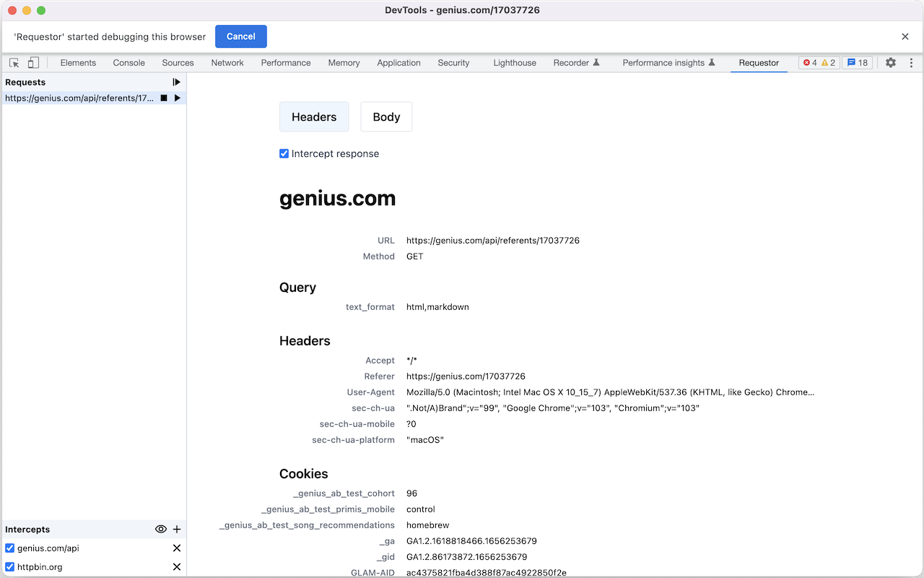Click the genius.com/api intercept label

coord(48,548)
